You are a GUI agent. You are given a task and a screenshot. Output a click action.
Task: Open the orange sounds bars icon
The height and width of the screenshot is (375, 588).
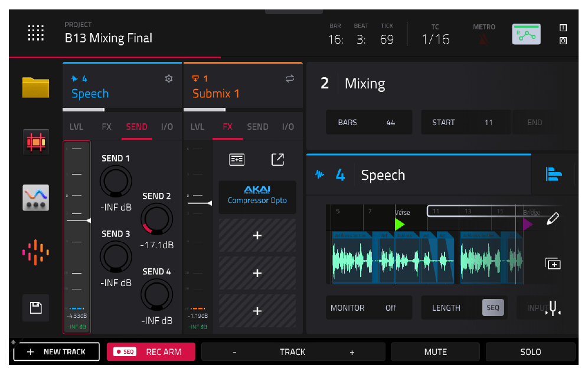click(35, 252)
